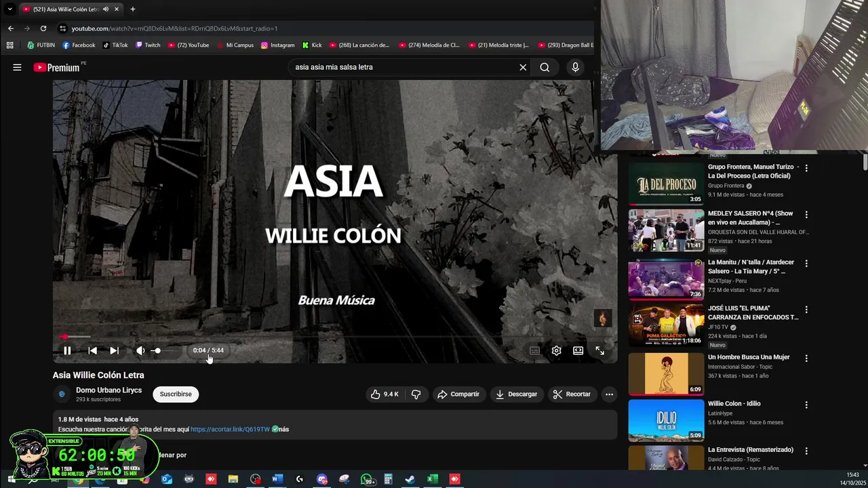Open Word from the taskbar

click(x=277, y=479)
